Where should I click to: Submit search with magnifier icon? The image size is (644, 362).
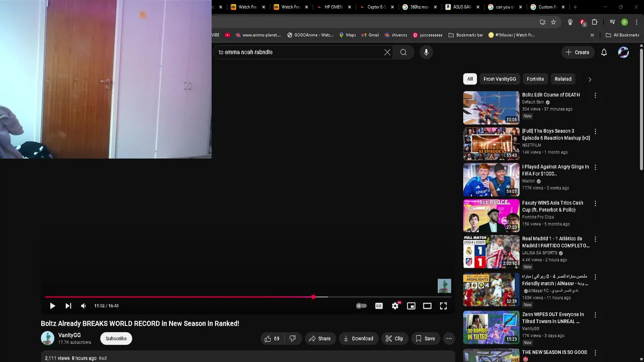coord(404,52)
